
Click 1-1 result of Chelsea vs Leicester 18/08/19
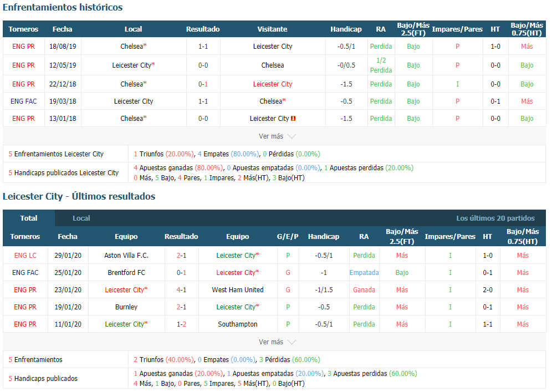[203, 46]
